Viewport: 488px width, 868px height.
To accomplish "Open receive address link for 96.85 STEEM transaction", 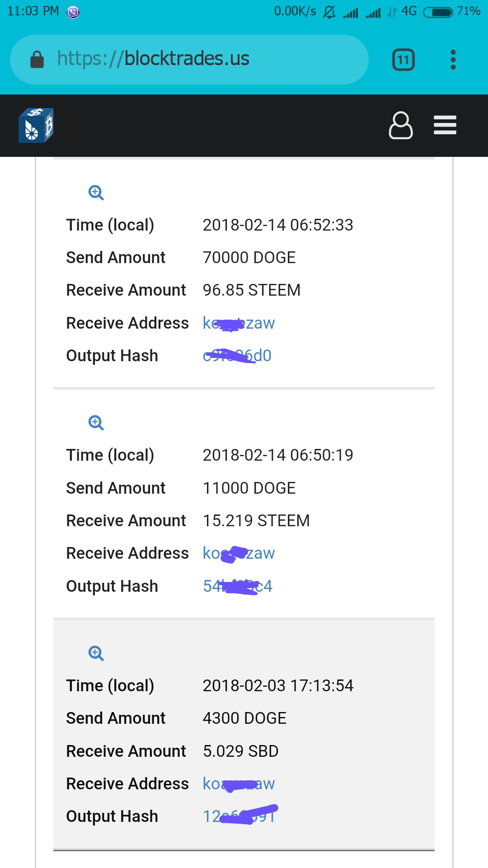I will pyautogui.click(x=239, y=323).
